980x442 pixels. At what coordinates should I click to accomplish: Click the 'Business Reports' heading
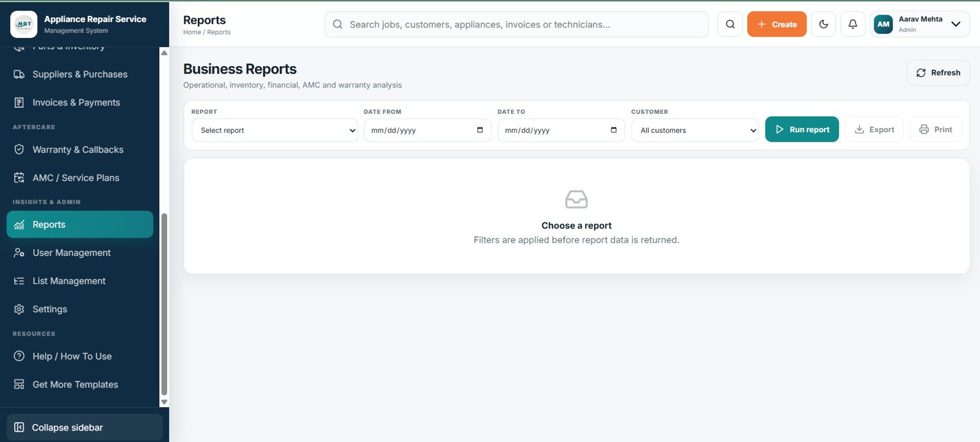coord(239,69)
